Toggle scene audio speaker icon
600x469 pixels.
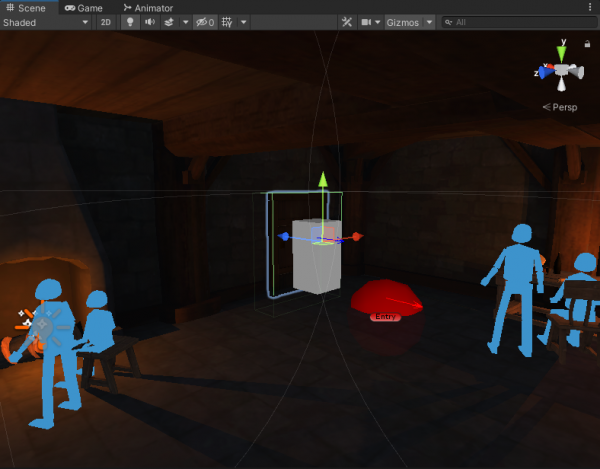point(150,23)
